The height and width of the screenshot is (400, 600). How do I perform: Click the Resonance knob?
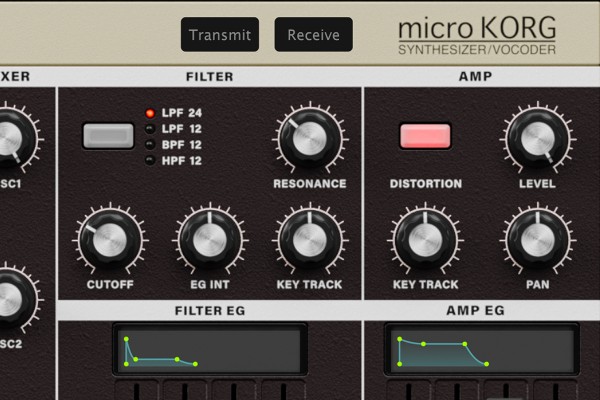310,139
